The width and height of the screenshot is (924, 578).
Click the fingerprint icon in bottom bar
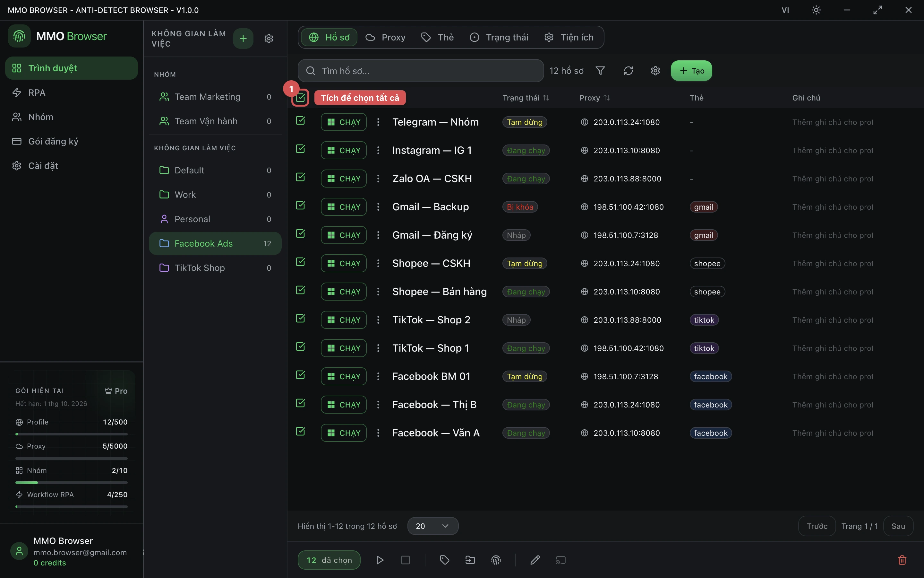click(x=496, y=560)
